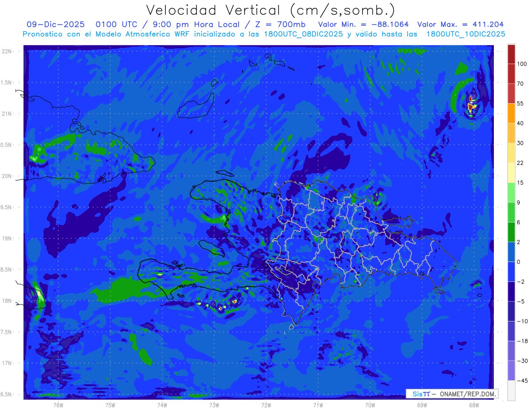Click the longitude label '74W'
This screenshot has width=532, height=411.
pos(162,405)
